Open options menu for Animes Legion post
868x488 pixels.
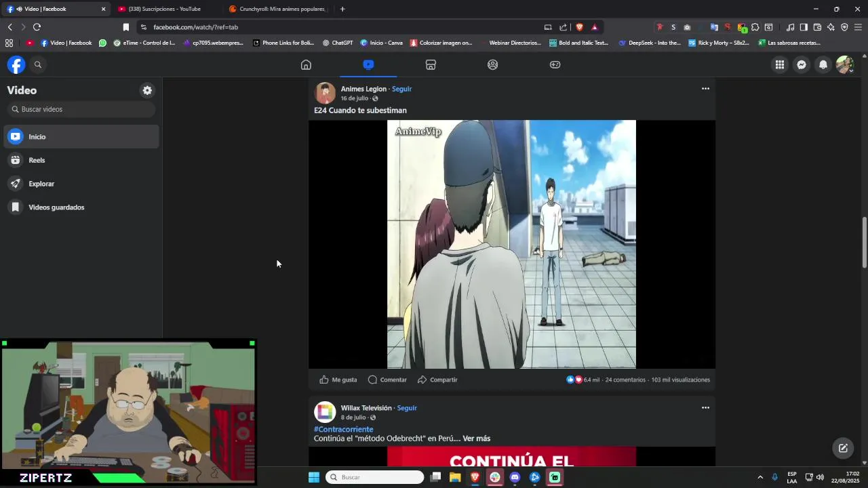pos(705,89)
